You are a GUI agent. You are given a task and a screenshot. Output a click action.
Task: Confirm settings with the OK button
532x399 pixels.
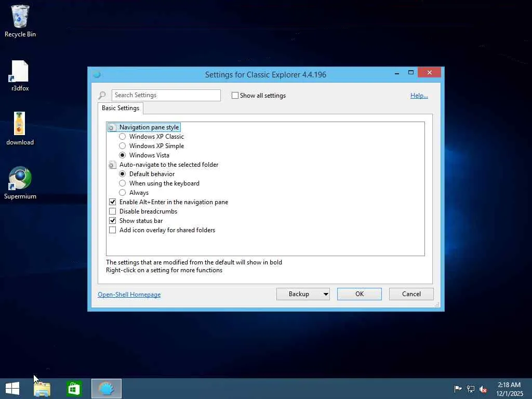[360, 294]
